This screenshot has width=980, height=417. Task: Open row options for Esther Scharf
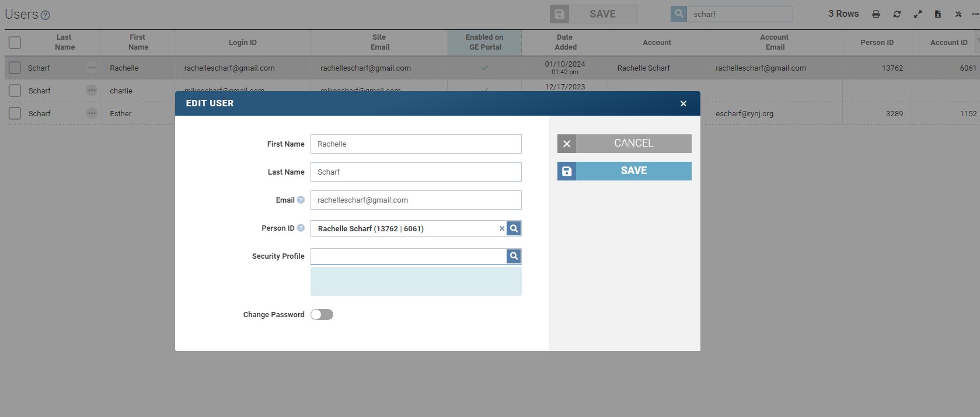point(92,113)
